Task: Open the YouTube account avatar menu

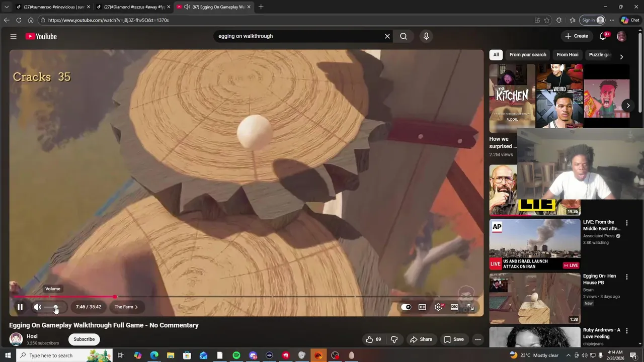Action: point(621,36)
